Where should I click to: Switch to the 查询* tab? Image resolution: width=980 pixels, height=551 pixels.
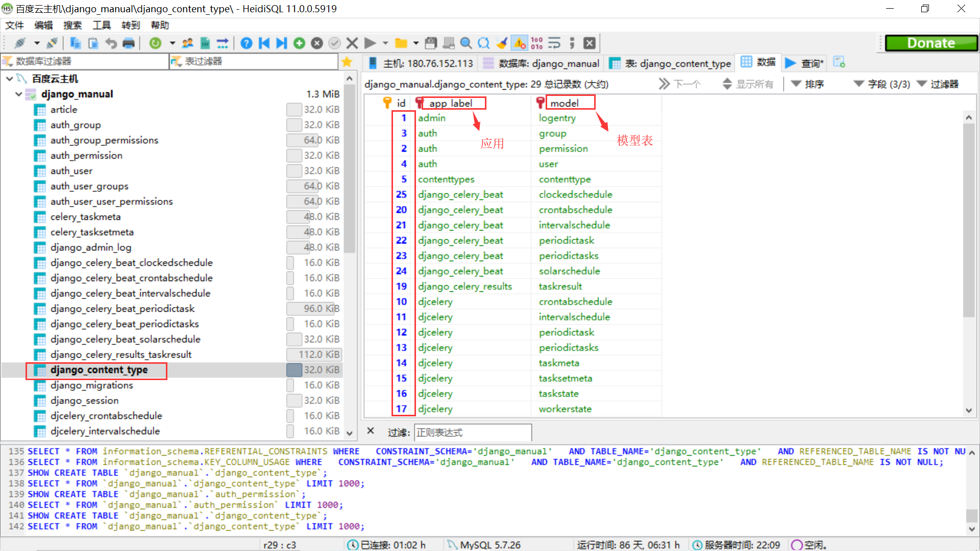pos(804,63)
